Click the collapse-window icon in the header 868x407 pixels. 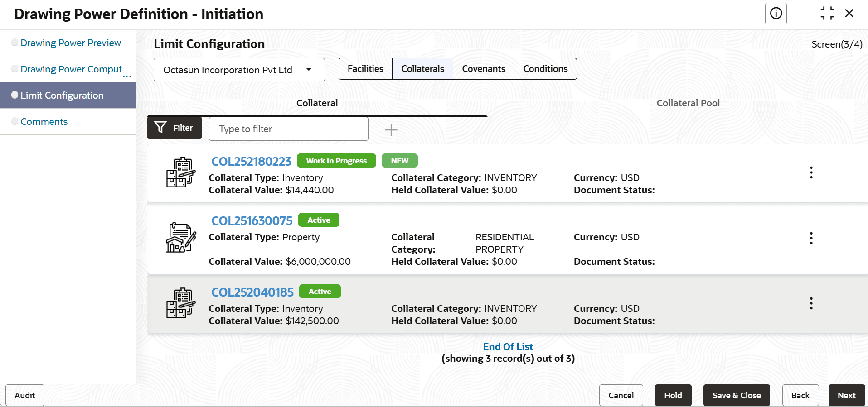click(827, 14)
